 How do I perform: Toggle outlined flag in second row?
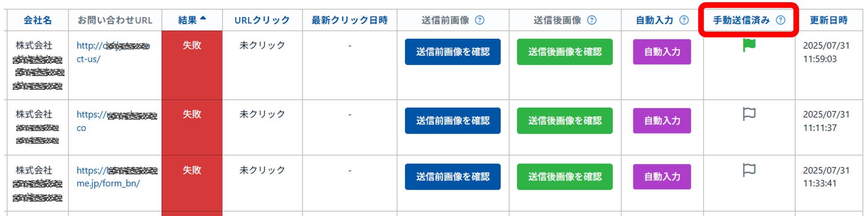[x=749, y=114]
